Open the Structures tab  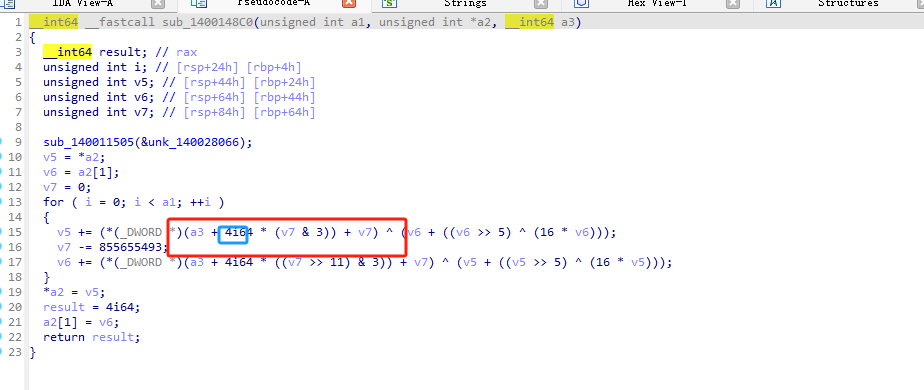coord(848,4)
